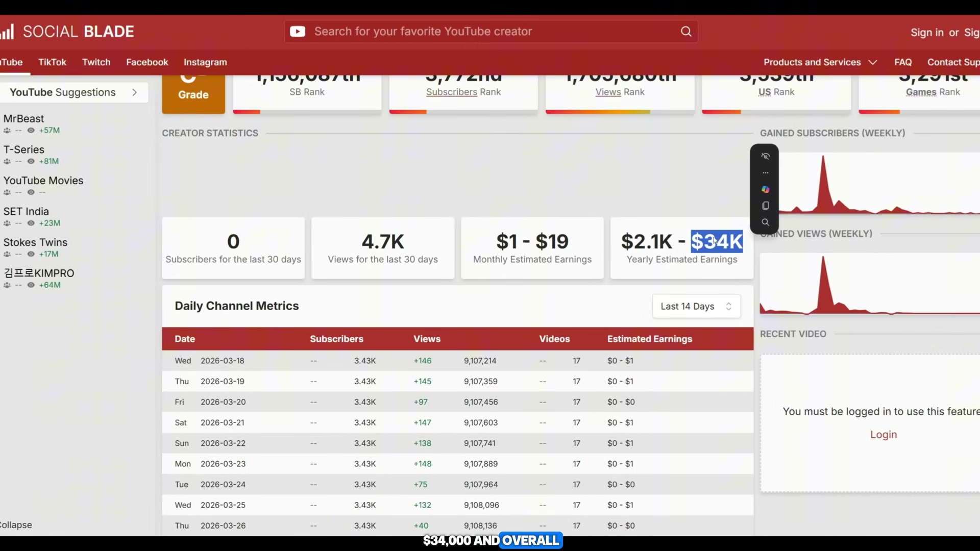Open SET India from the suggestions list

coord(26,211)
